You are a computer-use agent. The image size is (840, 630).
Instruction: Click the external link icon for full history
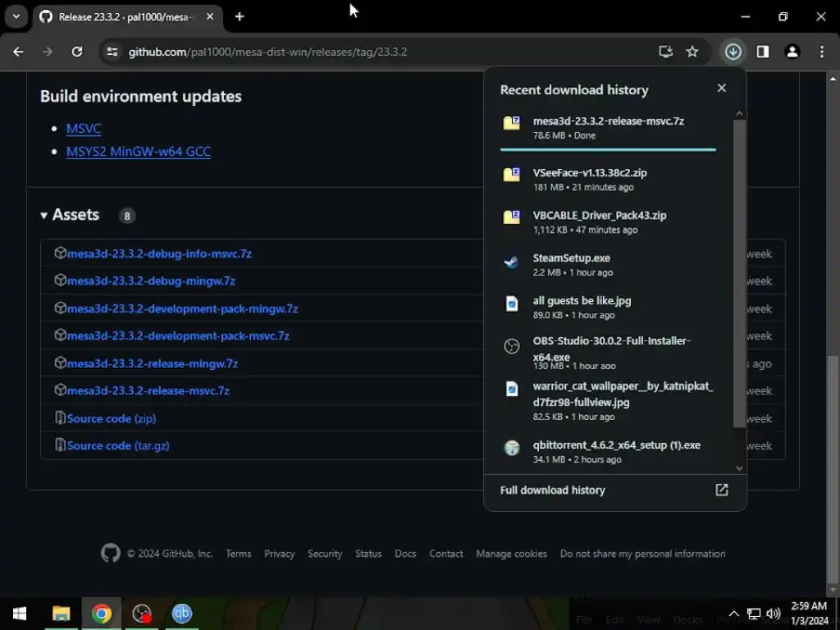pos(722,490)
